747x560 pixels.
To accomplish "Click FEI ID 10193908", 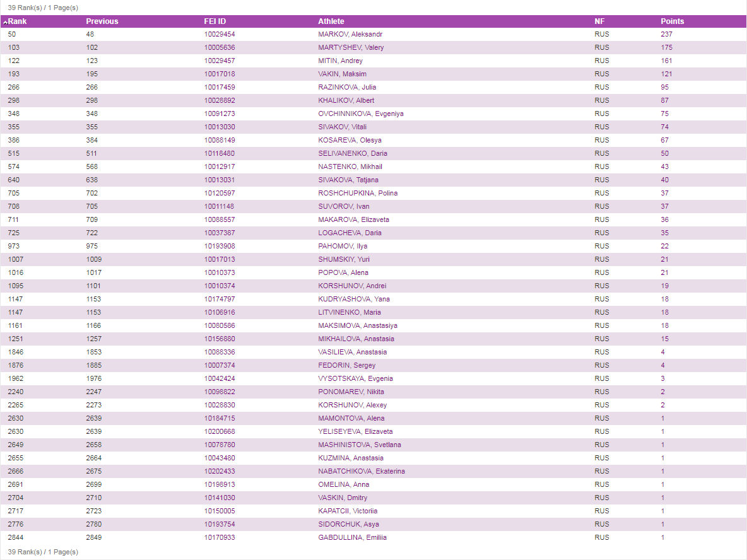I will (x=220, y=246).
